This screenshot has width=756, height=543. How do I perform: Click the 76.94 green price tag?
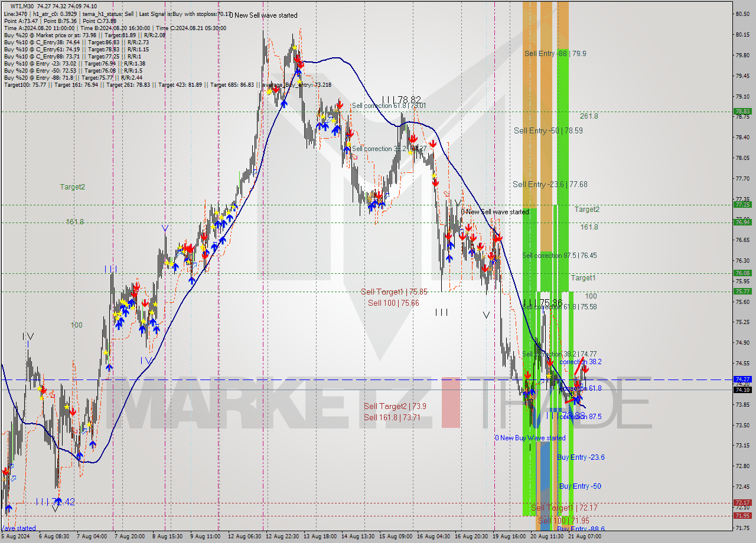pyautogui.click(x=742, y=222)
